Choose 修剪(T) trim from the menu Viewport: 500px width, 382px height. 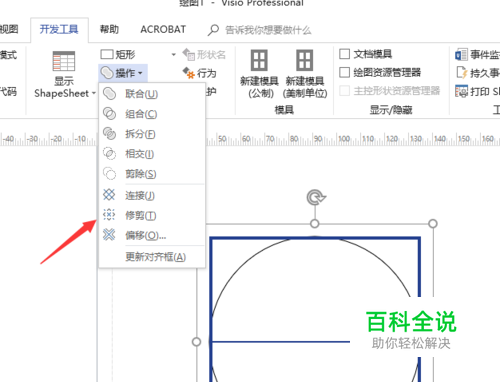152,215
